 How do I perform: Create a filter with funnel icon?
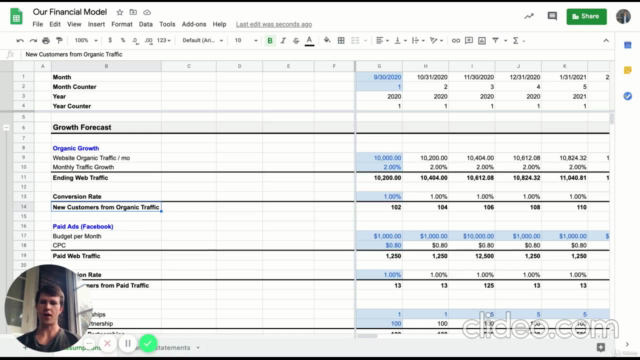pos(495,40)
